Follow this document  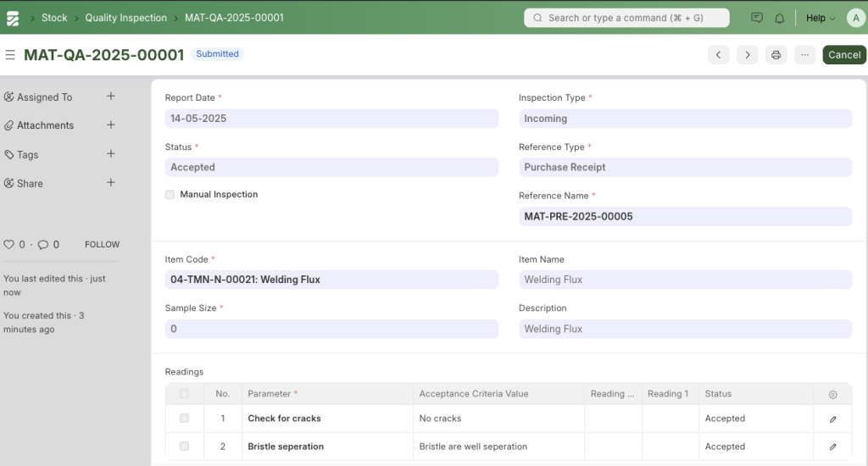click(102, 244)
